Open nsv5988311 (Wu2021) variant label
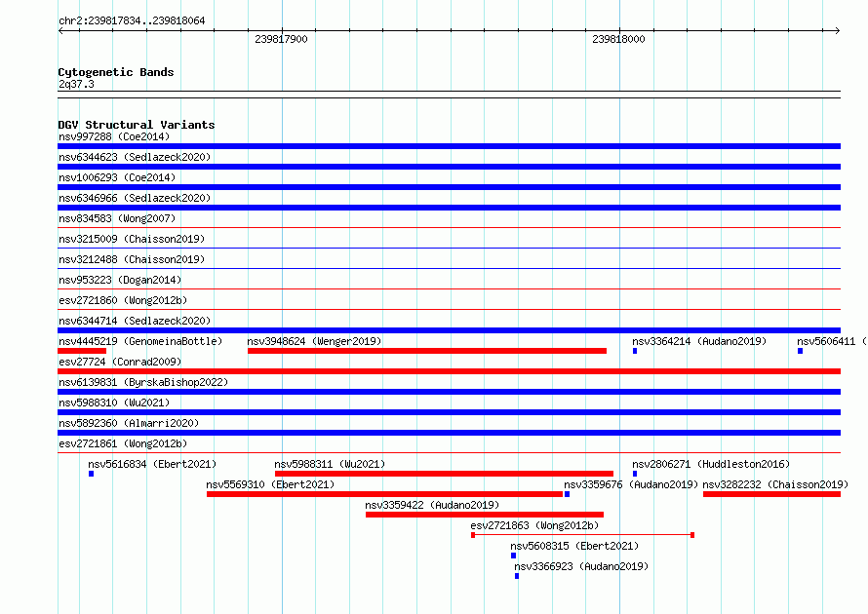Screen dimensions: 868x614 point(330,464)
